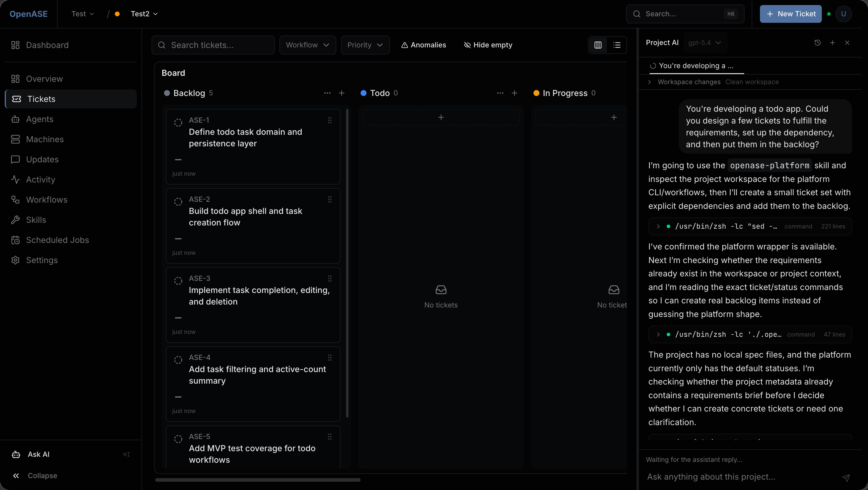Click the global Search field

point(685,14)
